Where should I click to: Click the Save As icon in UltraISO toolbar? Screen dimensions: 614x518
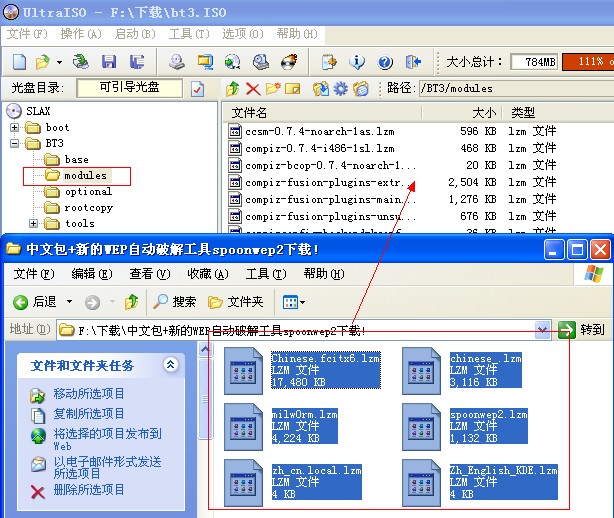pyautogui.click(x=137, y=61)
